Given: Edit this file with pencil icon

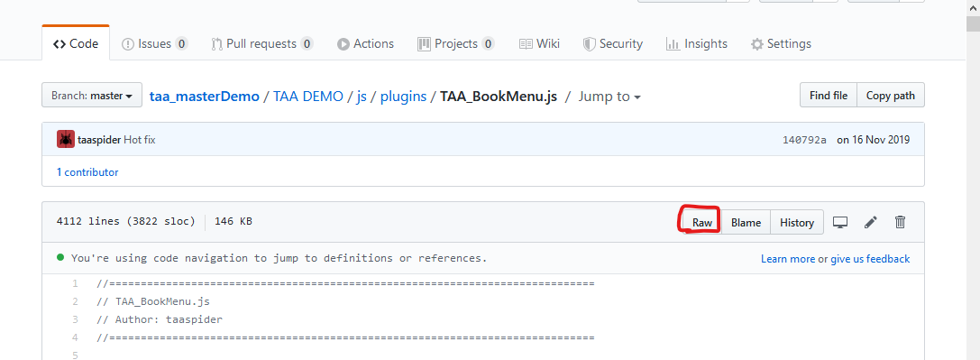Looking at the screenshot, I should click(x=871, y=223).
